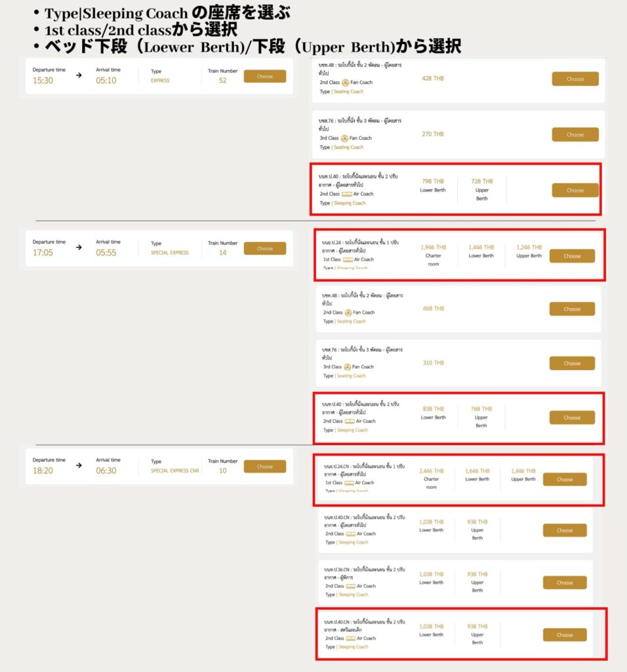Click the air coach icon on the 798 THB row

[x=346, y=194]
